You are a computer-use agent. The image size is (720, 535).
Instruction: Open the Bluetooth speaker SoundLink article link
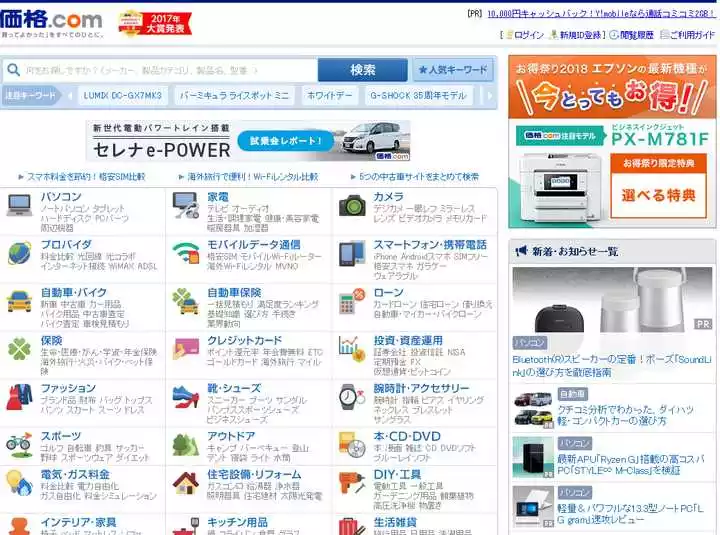[612, 366]
